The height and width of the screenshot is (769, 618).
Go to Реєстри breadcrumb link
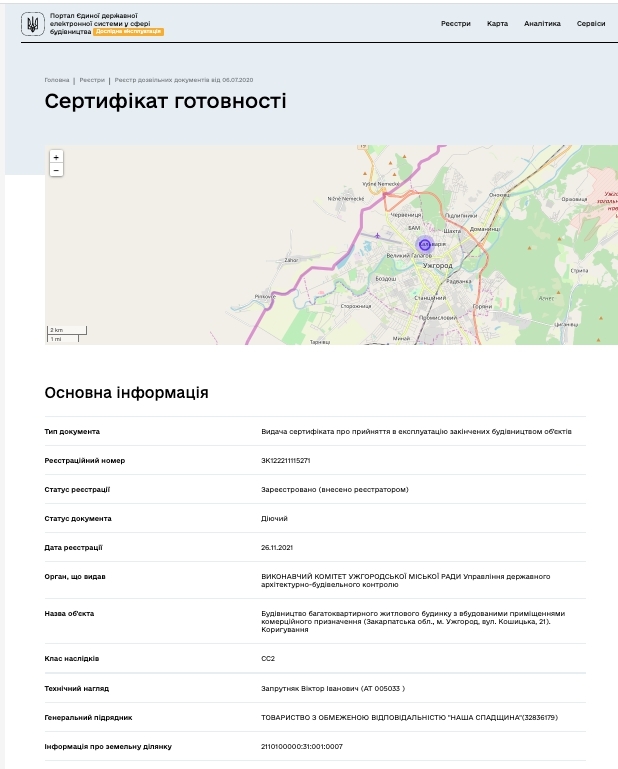[x=92, y=80]
